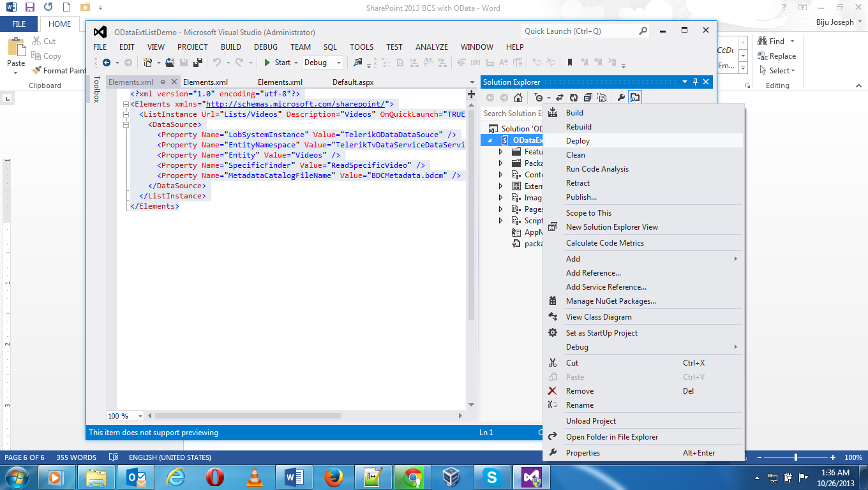This screenshot has height=490, width=868.
Task: Click the bookmark icon in Visual Studio toolbar
Action: point(570,63)
